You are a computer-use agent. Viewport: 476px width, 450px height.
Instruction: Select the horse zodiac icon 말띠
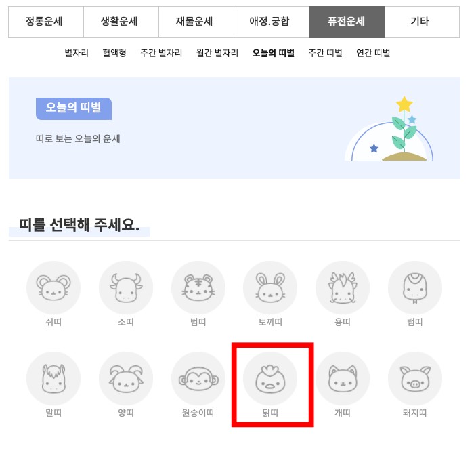coord(53,379)
